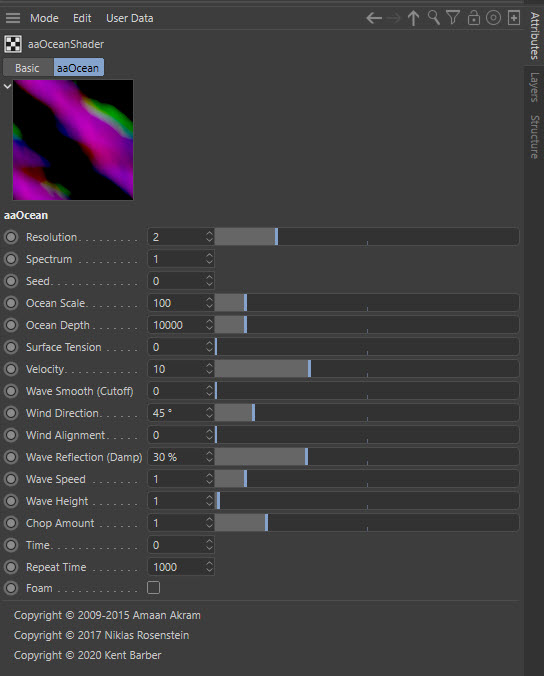Open the search magnifier icon
The height and width of the screenshot is (676, 544).
point(434,18)
